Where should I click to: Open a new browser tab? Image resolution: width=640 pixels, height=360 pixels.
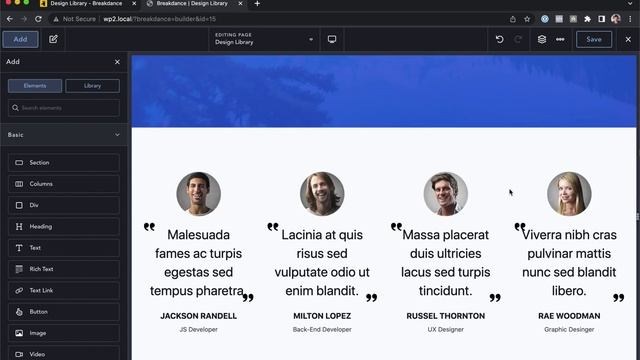tap(257, 4)
